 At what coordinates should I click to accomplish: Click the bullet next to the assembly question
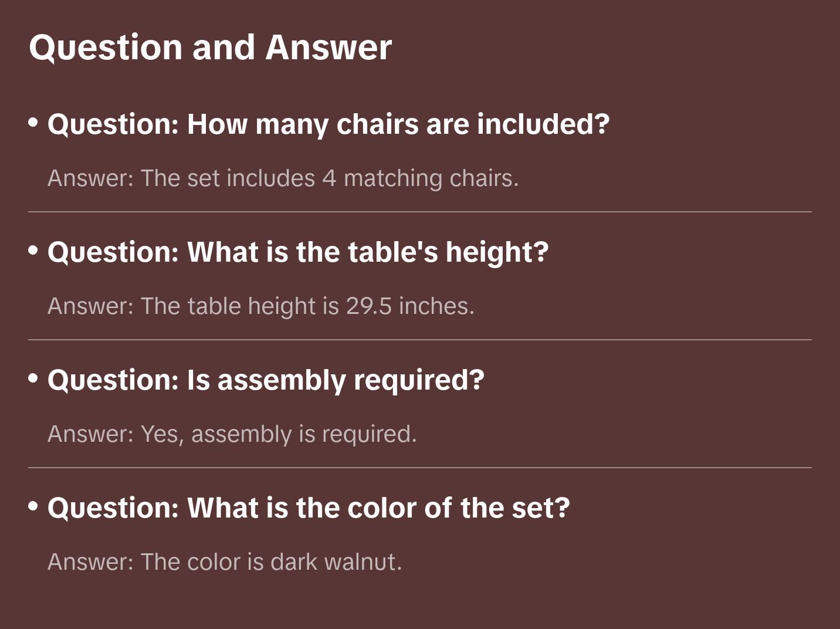point(33,378)
